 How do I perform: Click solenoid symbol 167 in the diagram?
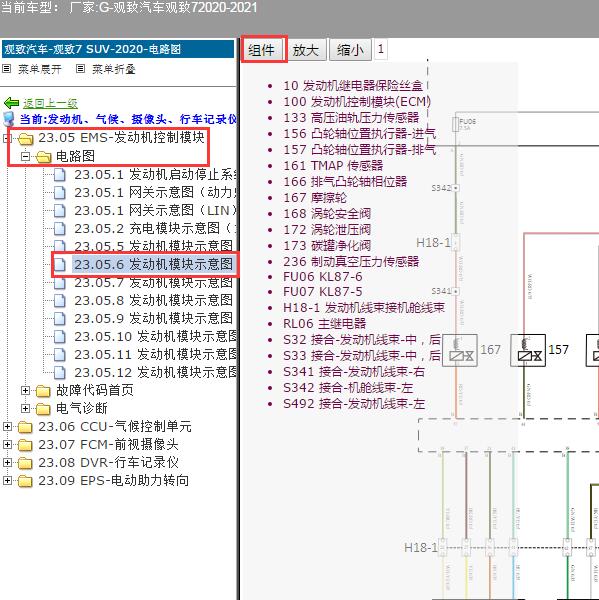tap(460, 351)
